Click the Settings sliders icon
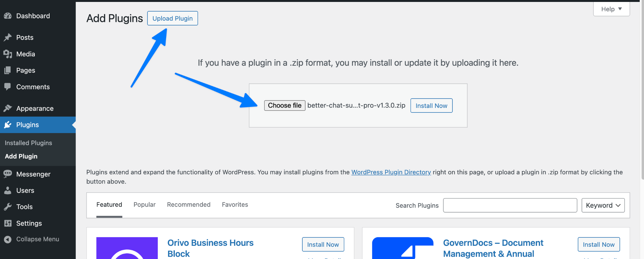Viewport: 644px width, 259px height. [x=8, y=223]
